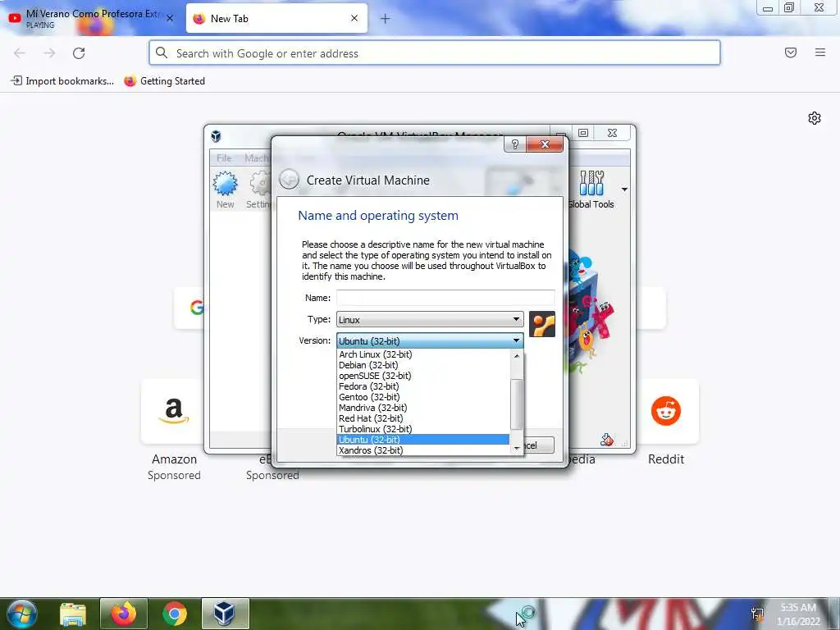840x630 pixels.
Task: Open Windows Explorer from the taskbar
Action: pyautogui.click(x=72, y=614)
